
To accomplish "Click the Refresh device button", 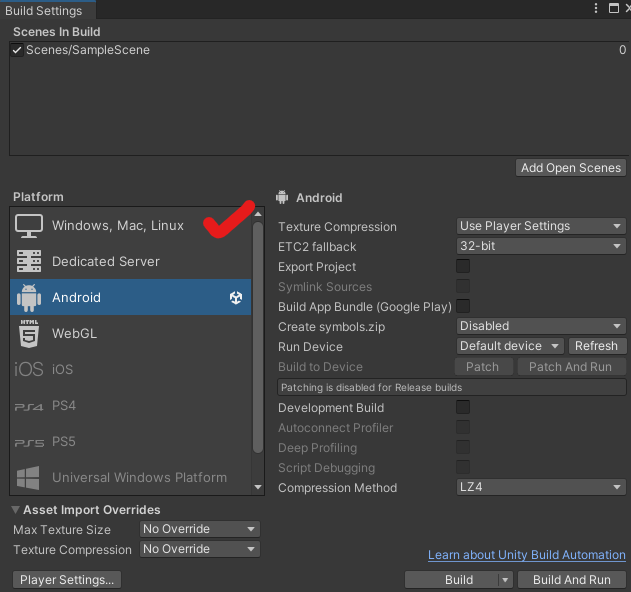I will (597, 346).
